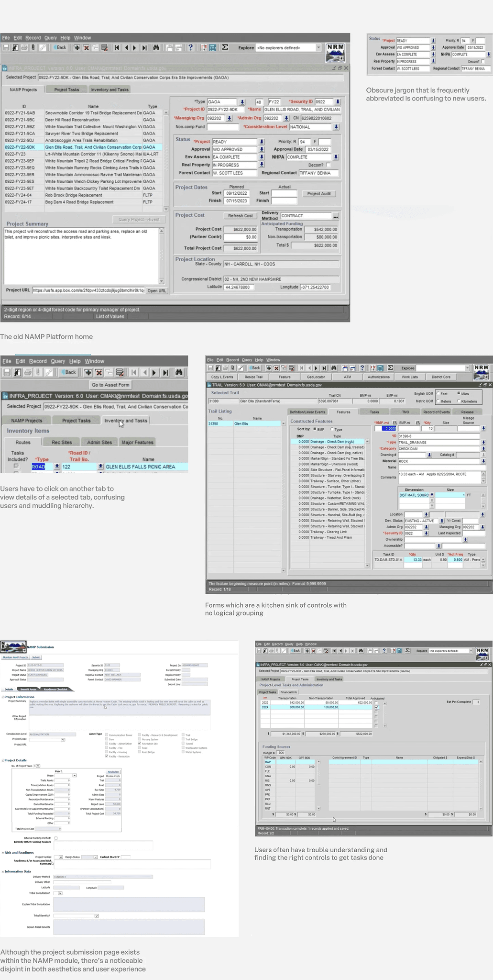Click binoculars icon in Inventory Items window toolbar
493x980 pixels.
(179, 372)
